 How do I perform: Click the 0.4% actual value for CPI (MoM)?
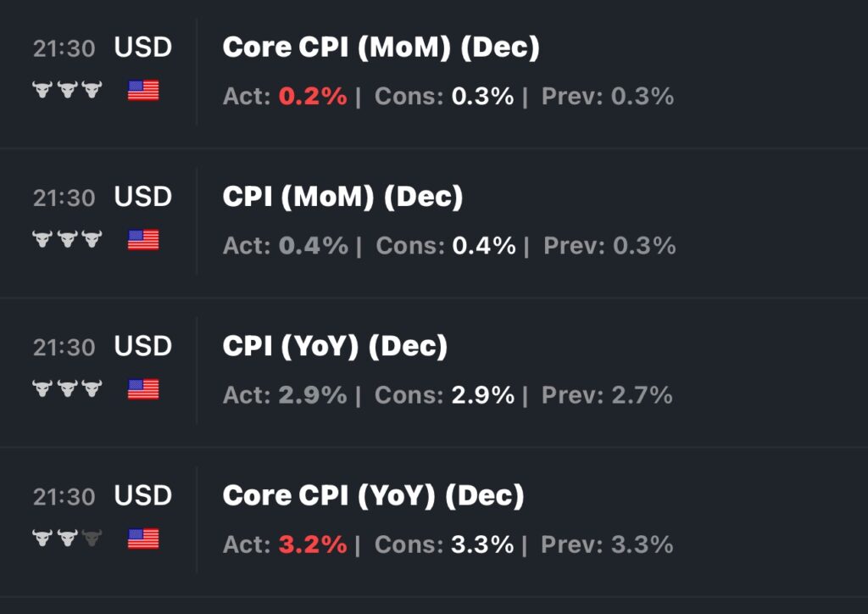[313, 246]
